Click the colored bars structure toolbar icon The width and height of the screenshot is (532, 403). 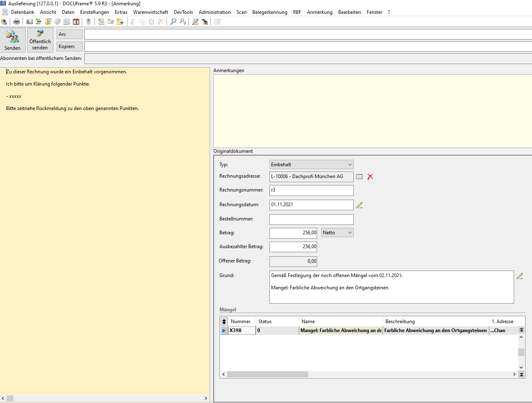point(39,22)
